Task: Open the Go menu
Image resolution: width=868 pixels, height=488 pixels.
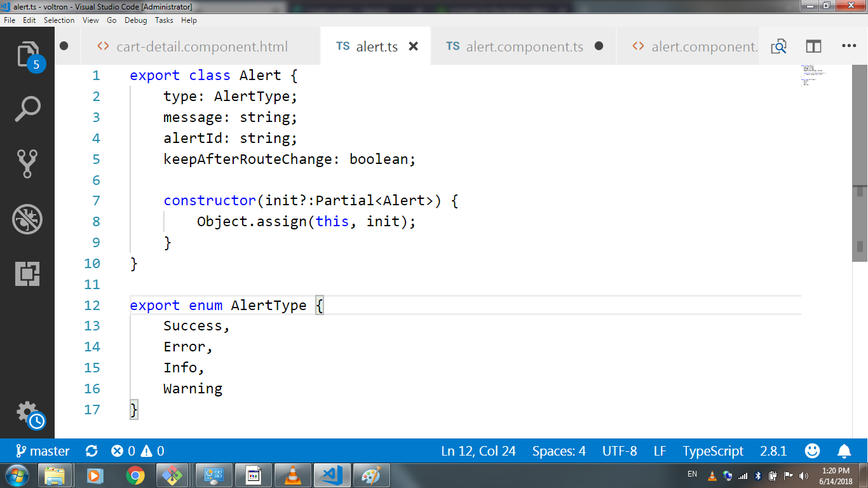Action: pyautogui.click(x=111, y=20)
